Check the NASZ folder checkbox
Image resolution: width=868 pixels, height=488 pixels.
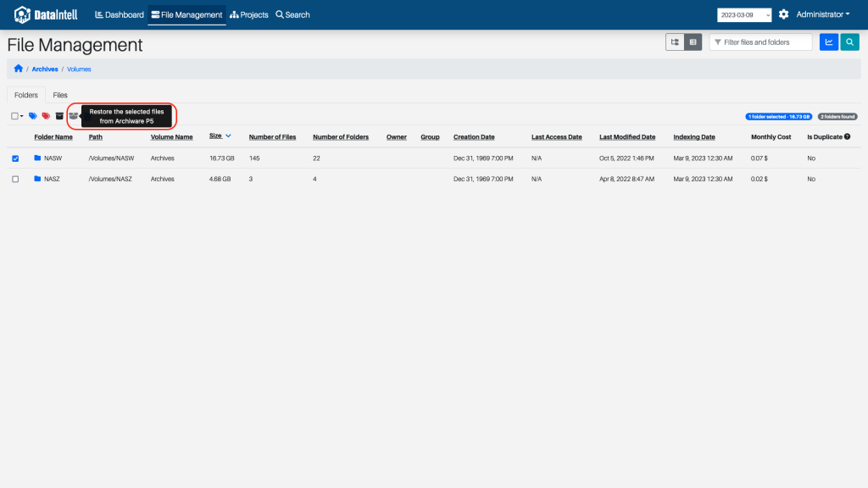pos(15,180)
